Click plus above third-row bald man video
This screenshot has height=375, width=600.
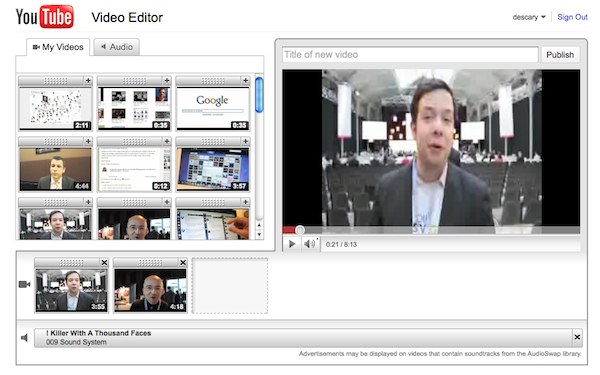click(x=167, y=202)
